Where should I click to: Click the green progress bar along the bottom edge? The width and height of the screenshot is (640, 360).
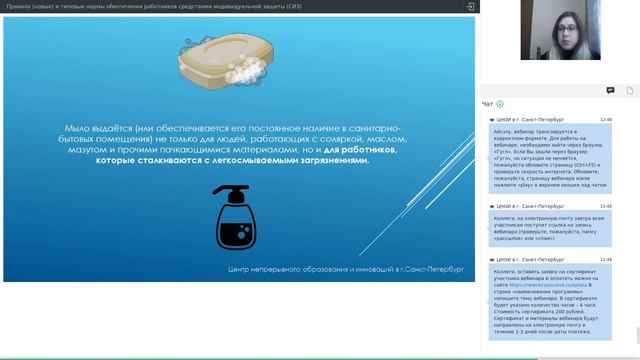tap(269, 359)
